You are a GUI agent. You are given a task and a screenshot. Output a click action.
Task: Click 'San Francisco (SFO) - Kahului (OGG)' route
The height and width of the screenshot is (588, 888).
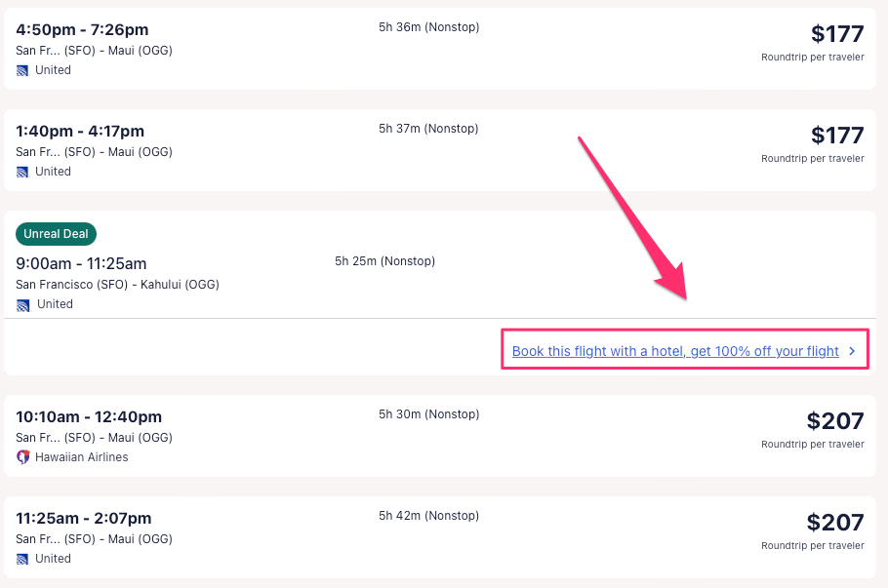(x=117, y=285)
